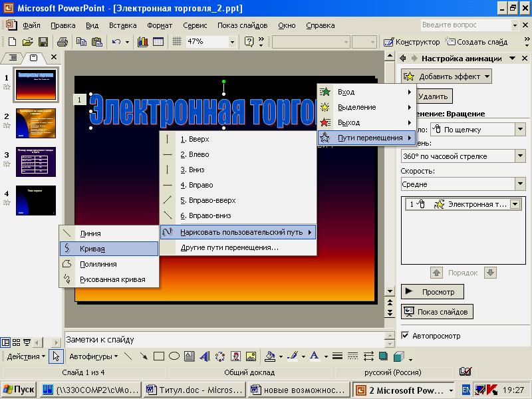Open shadow style options
Screen dimensions: 532x399
coord(384,356)
